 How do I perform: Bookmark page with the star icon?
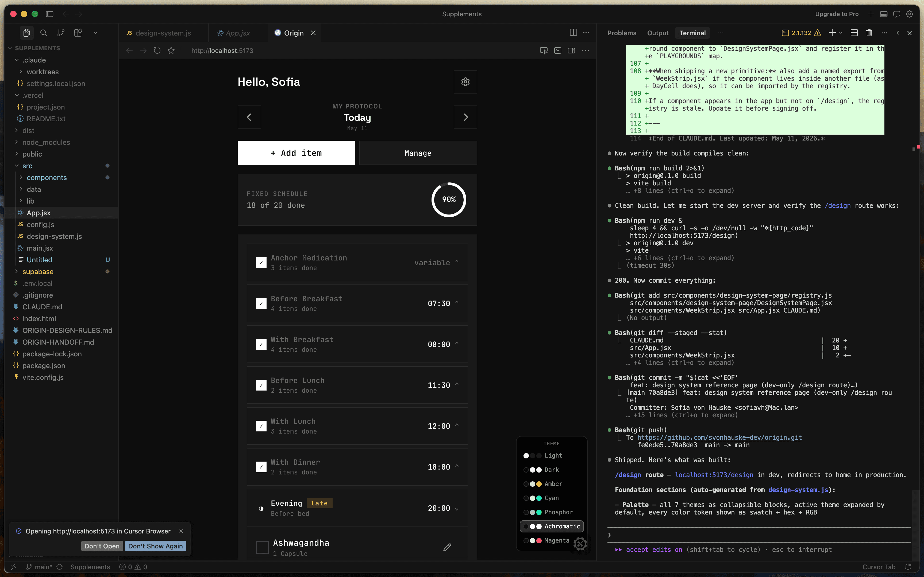click(171, 50)
